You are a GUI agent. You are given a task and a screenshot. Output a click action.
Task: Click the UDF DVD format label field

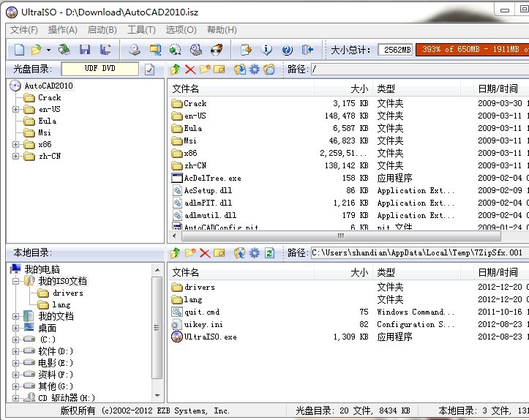coord(100,69)
